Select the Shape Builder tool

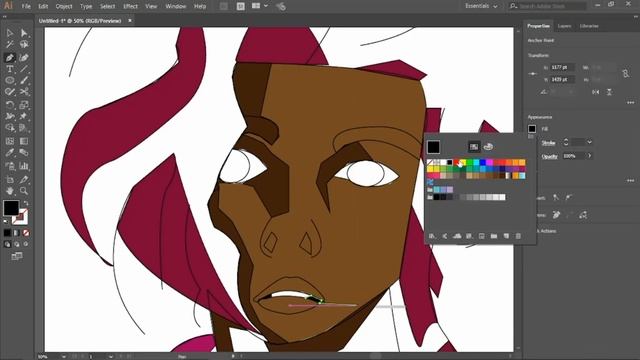click(x=10, y=128)
